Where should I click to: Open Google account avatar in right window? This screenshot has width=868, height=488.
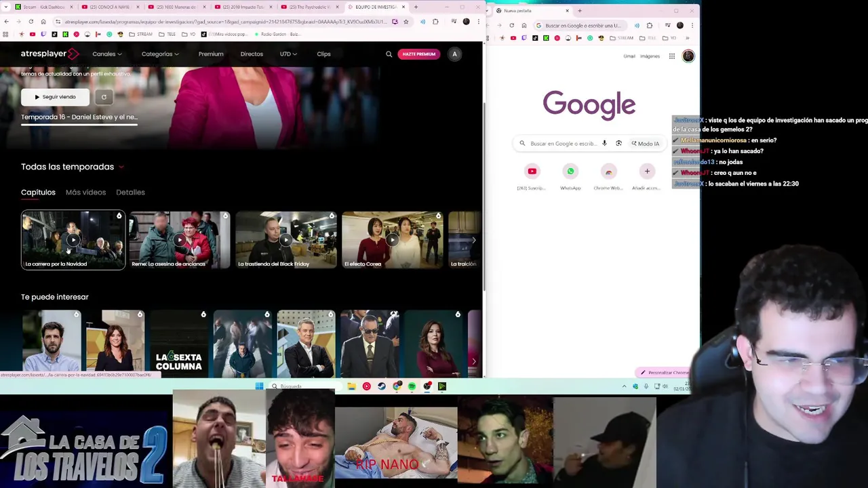pyautogui.click(x=688, y=56)
